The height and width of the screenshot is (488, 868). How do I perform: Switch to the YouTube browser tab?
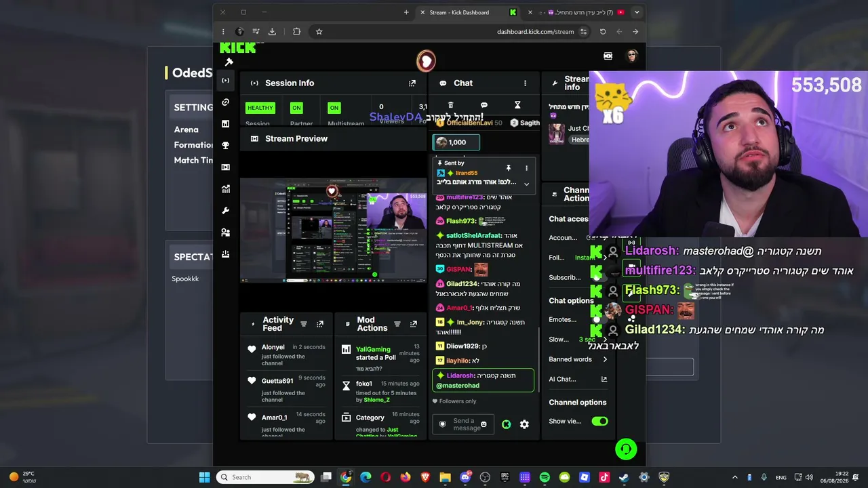pyautogui.click(x=577, y=12)
